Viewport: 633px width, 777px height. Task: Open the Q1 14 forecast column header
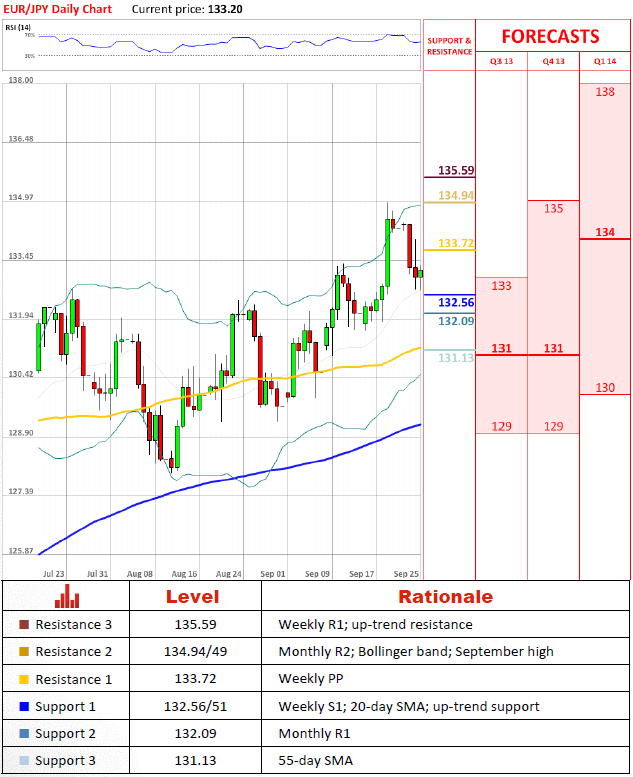pyautogui.click(x=605, y=62)
